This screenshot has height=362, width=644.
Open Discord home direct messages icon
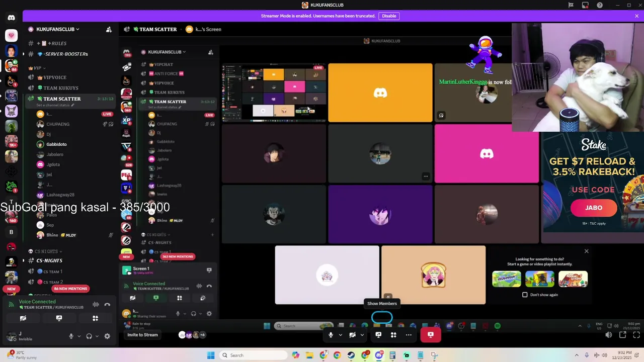click(x=11, y=18)
